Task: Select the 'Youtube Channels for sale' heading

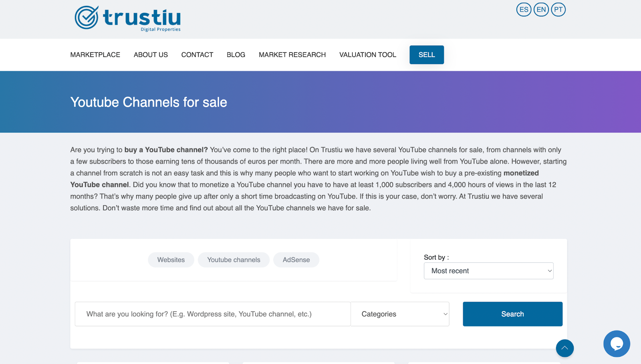Action: [x=149, y=103]
